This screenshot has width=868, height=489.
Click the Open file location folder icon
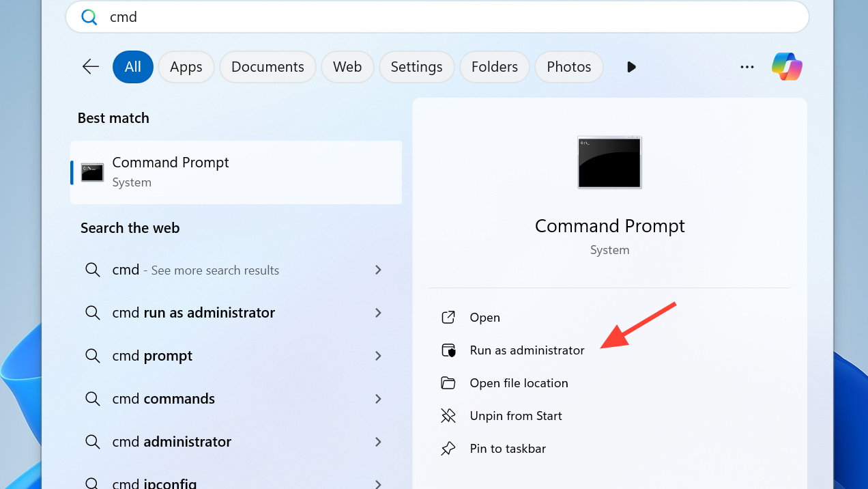click(x=448, y=383)
